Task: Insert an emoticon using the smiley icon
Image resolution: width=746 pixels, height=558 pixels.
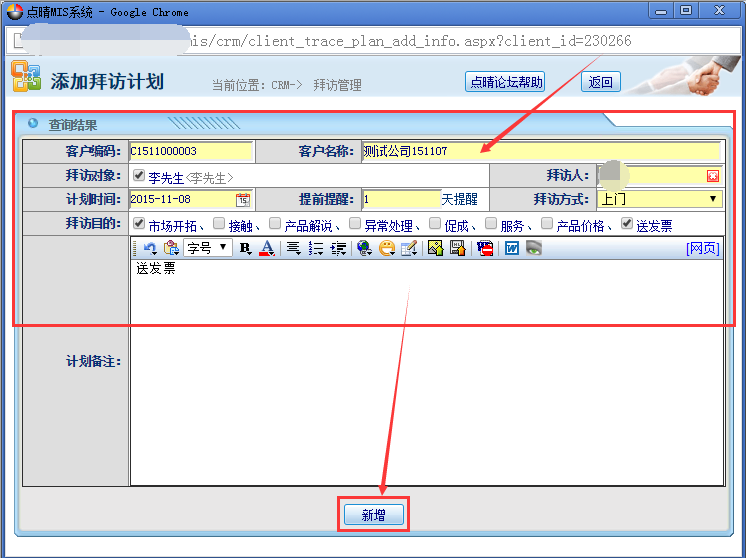Action: pyautogui.click(x=386, y=248)
